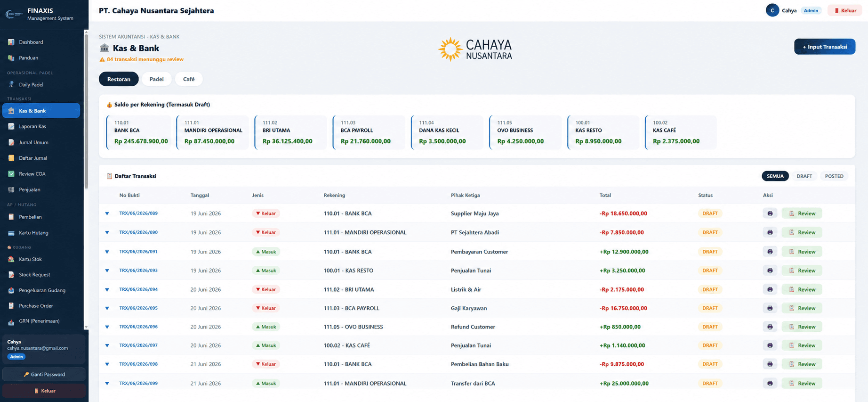The image size is (868, 402).
Task: Expand row TRX/06/2026/094 details
Action: (107, 289)
